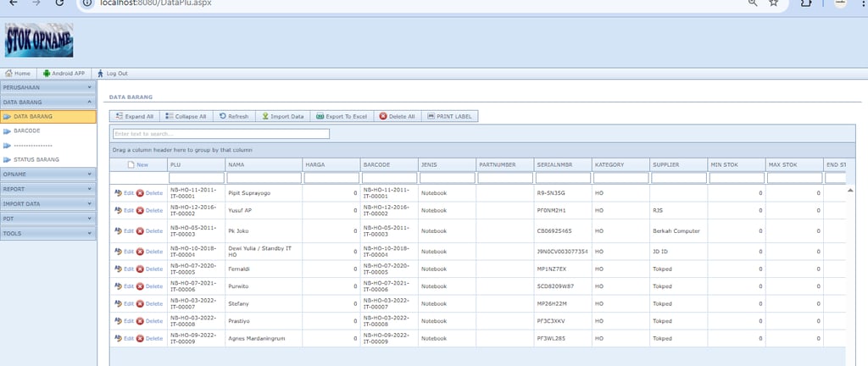Click the Home icon in top menu

[x=8, y=74]
